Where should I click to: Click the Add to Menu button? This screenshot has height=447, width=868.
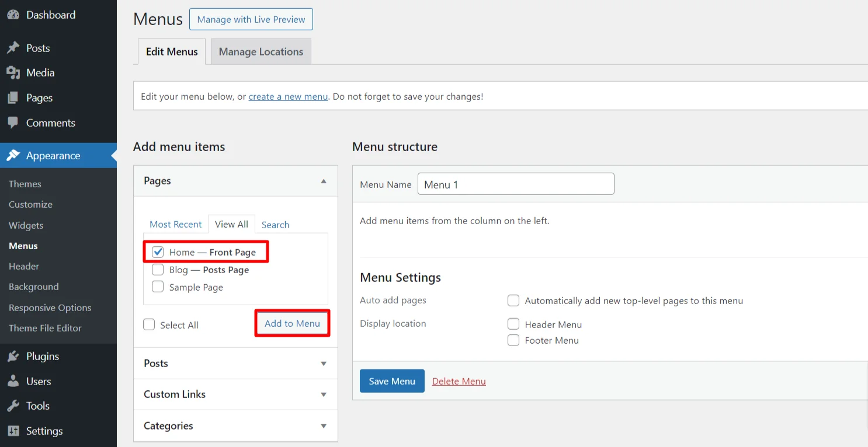click(293, 323)
